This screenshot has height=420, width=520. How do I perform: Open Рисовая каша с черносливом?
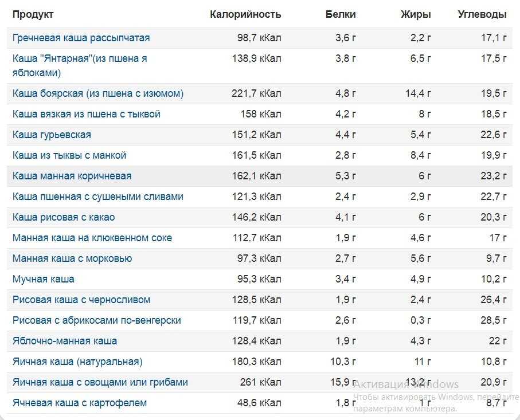[81, 300]
